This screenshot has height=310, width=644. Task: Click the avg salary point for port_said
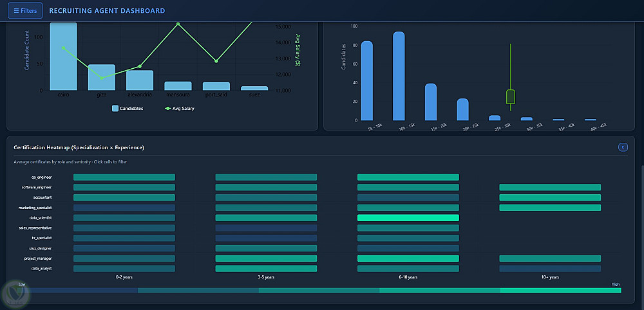216,61
